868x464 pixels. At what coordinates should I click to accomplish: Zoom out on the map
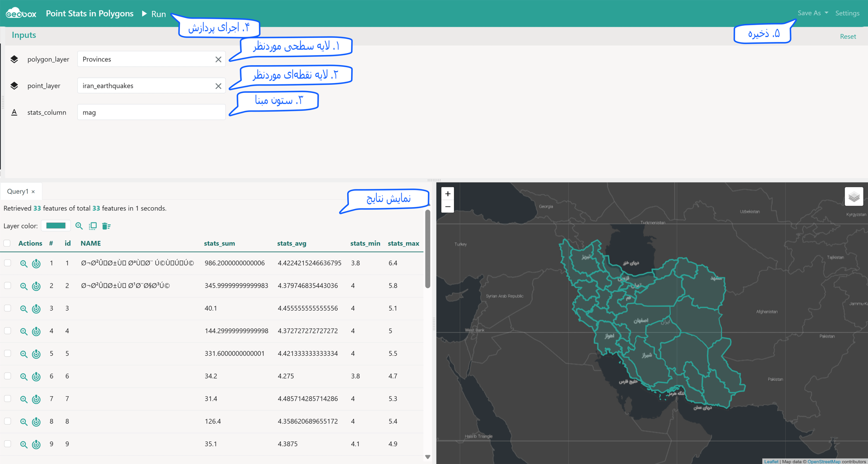point(448,207)
